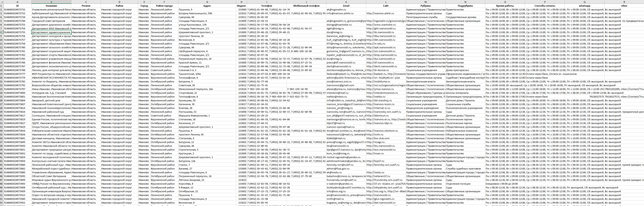644x206 pixels.
Task: Click address cell Лётчика Захарова, 23
Action: (x=207, y=180)
